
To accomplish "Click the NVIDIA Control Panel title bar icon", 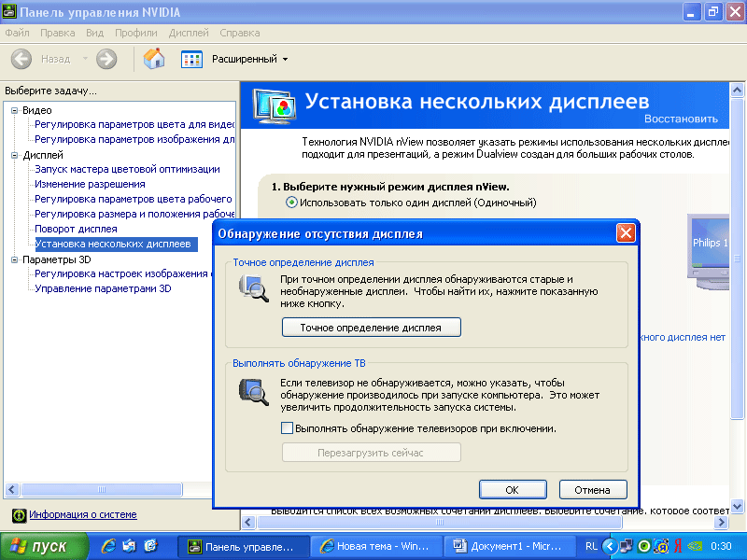I will (9, 11).
